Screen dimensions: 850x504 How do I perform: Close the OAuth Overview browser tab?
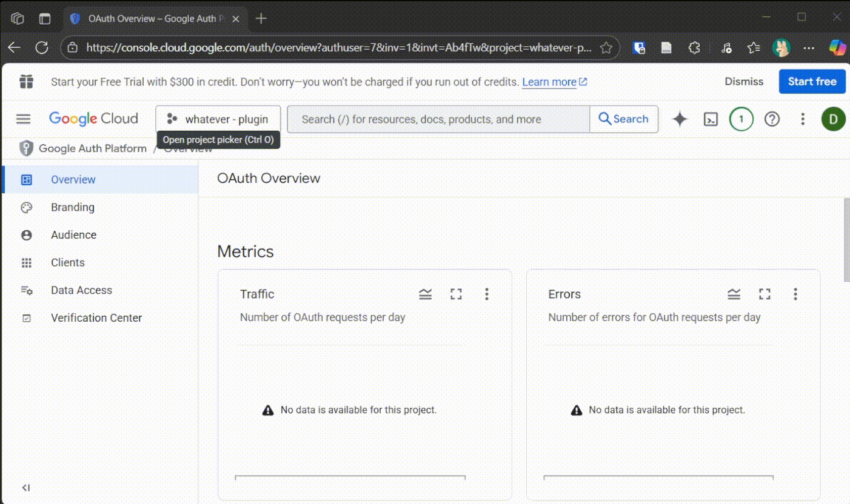click(236, 19)
